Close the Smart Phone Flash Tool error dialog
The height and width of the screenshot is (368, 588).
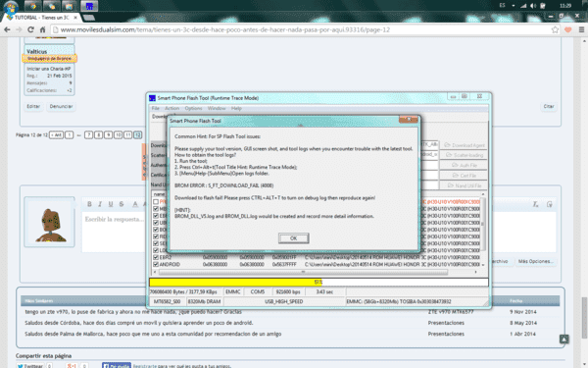409,120
